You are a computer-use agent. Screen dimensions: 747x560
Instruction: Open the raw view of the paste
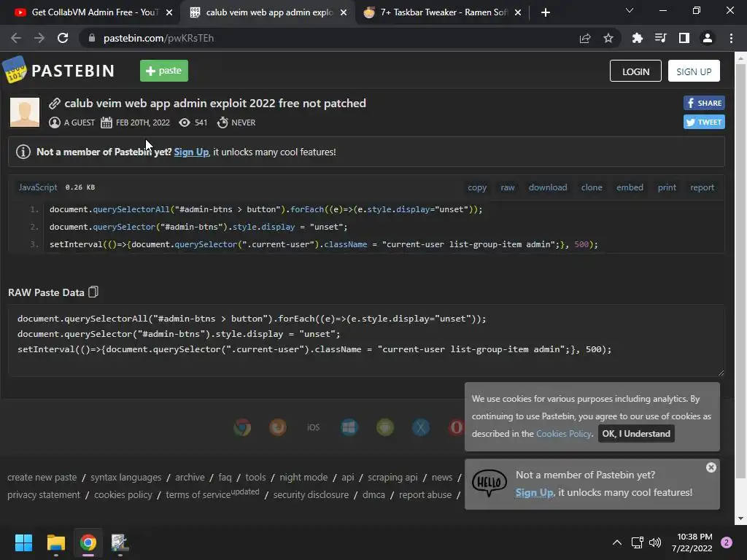(x=508, y=187)
